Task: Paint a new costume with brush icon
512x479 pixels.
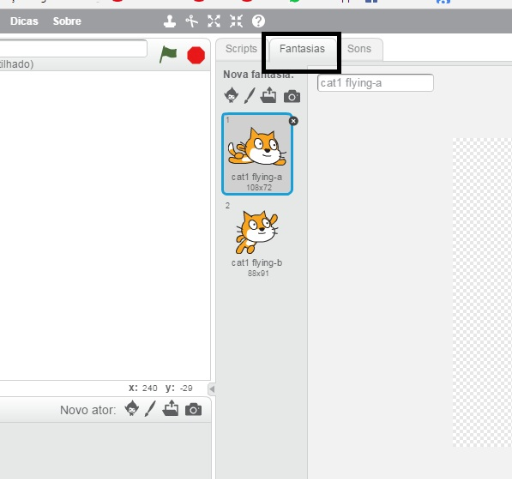Action: tap(249, 95)
